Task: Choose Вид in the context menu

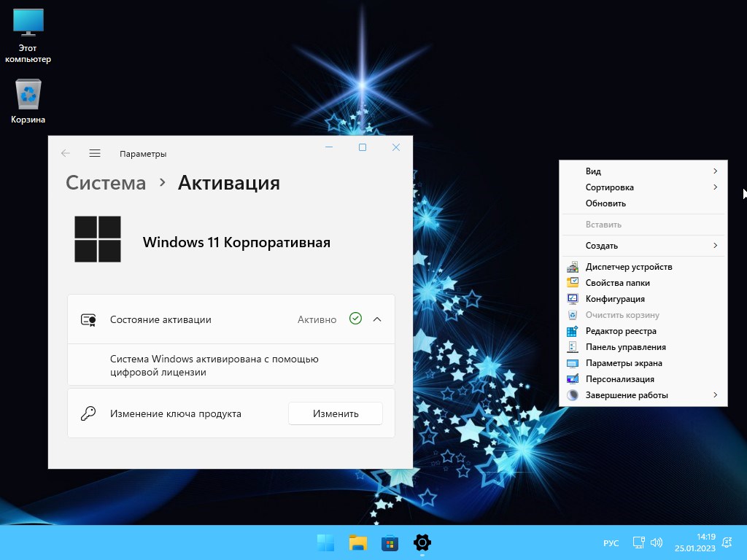Action: click(x=643, y=171)
